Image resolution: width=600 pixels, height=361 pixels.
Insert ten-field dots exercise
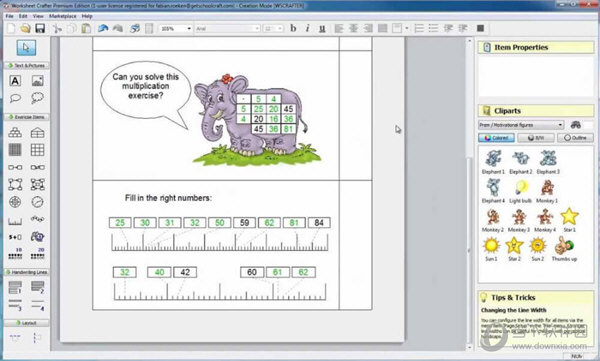coord(15,253)
